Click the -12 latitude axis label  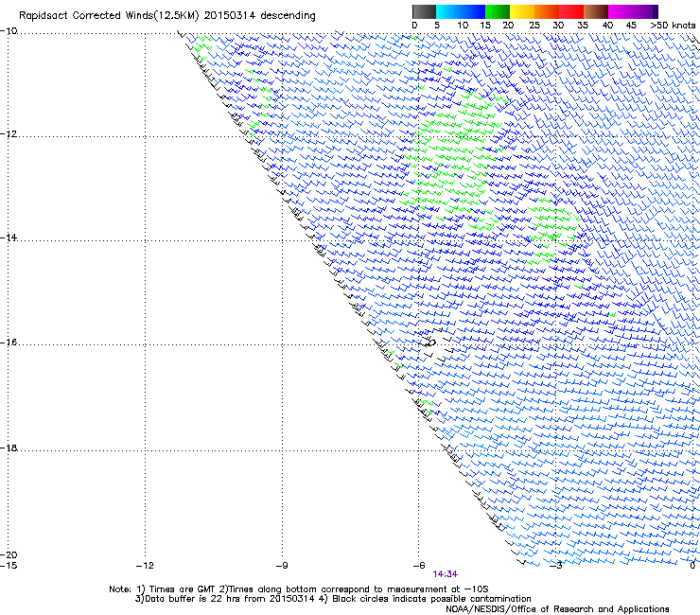tap(9, 134)
